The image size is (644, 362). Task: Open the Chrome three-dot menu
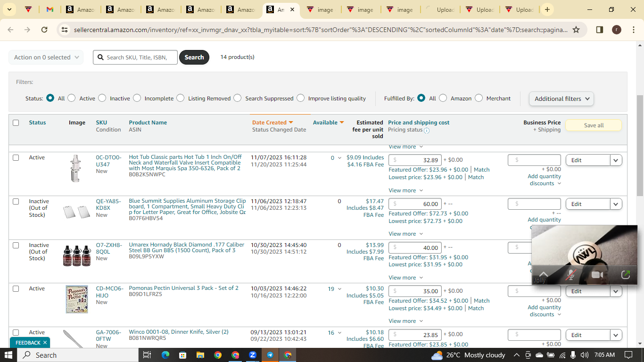point(633,30)
